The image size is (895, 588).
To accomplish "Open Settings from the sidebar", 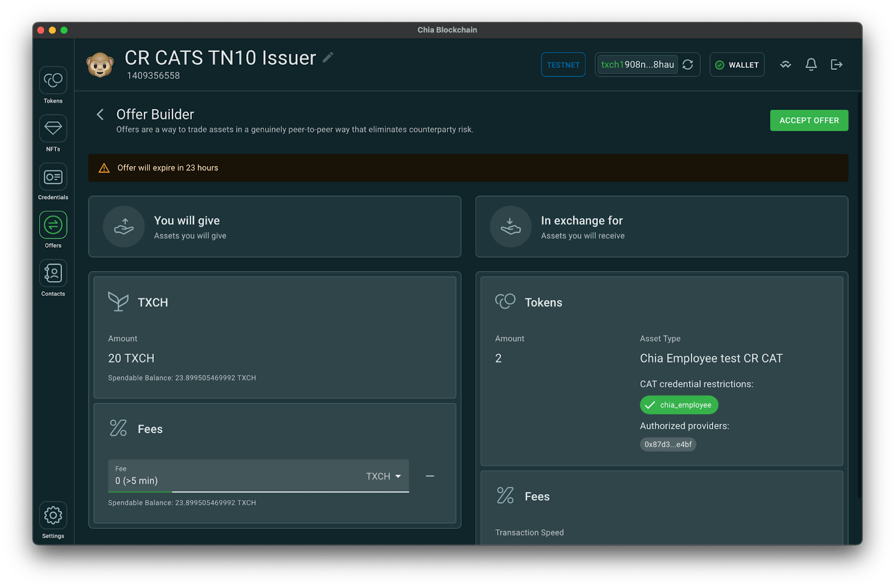I will pyautogui.click(x=53, y=515).
